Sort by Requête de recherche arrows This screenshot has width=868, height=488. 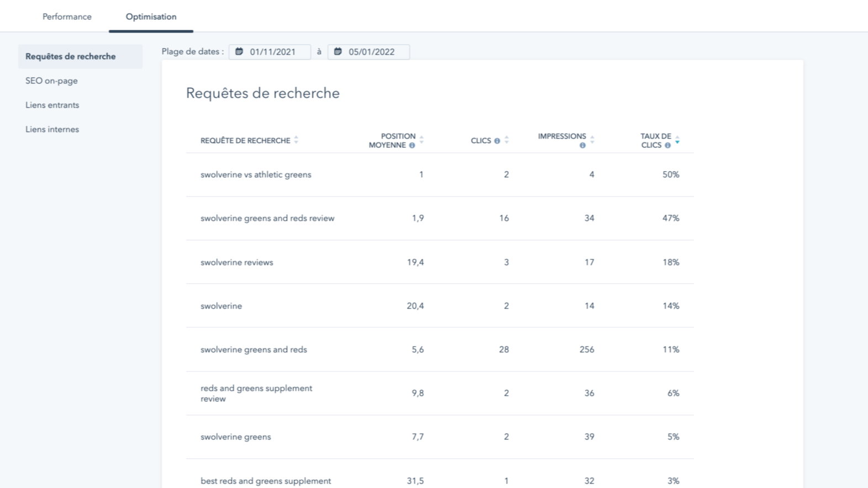point(296,140)
